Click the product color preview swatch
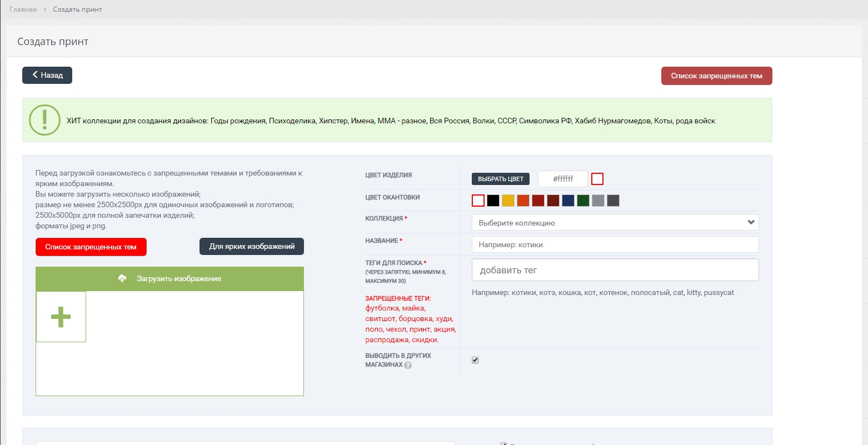The image size is (868, 445). tap(597, 179)
